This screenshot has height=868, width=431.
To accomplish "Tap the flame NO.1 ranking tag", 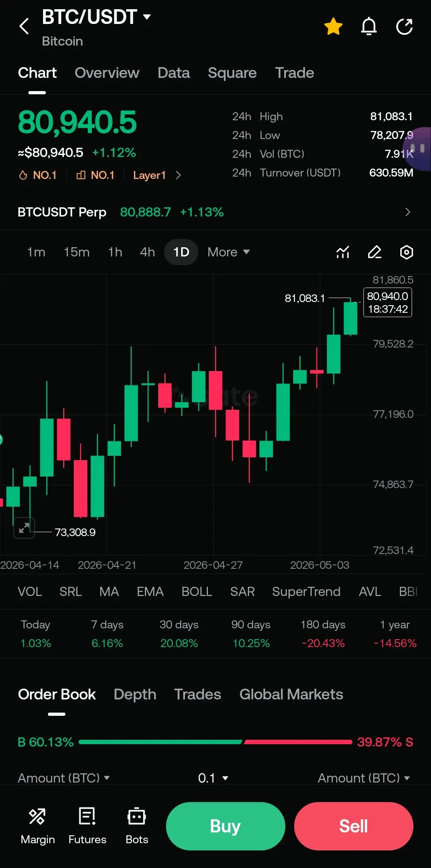I will coord(38,175).
